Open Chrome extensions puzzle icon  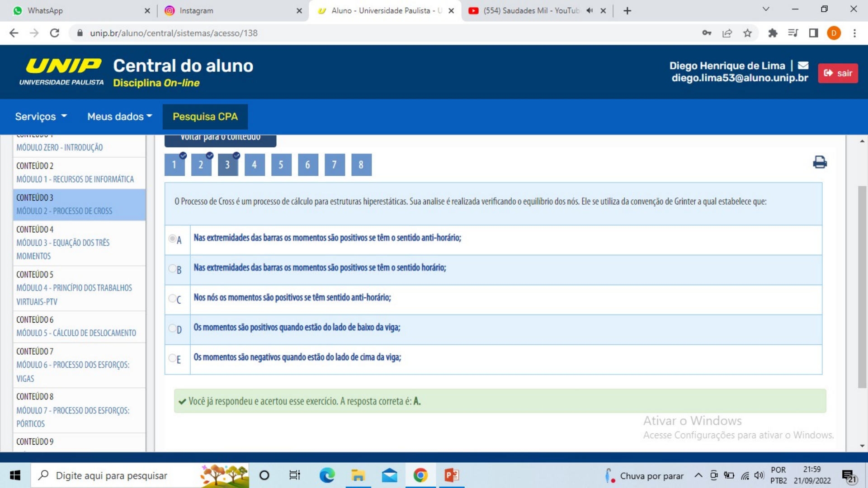pos(773,33)
